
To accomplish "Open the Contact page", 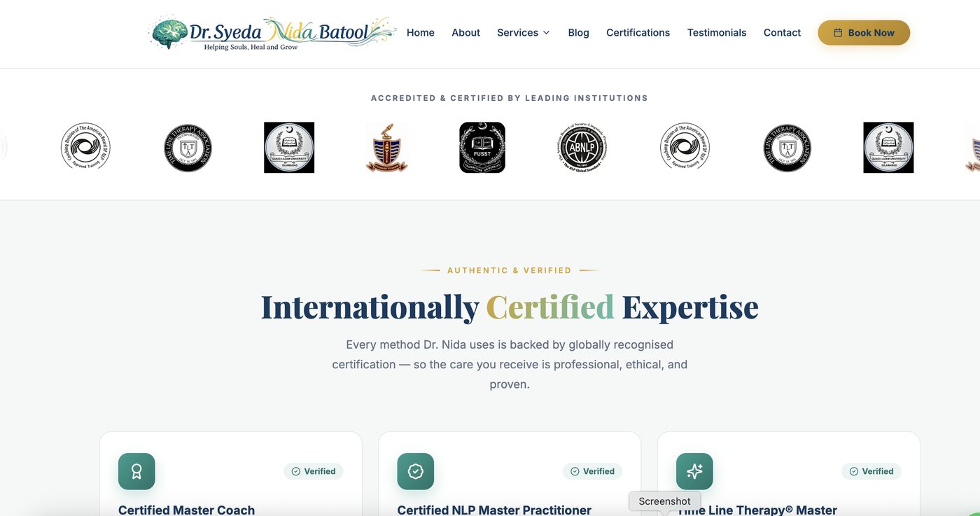I will click(782, 33).
